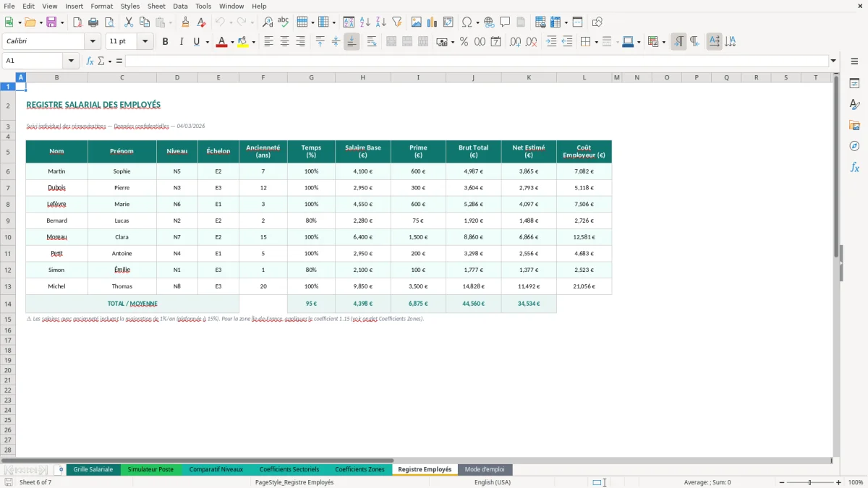Viewport: 868px width, 488px height.
Task: Apply red font color swatch
Action: [221, 42]
